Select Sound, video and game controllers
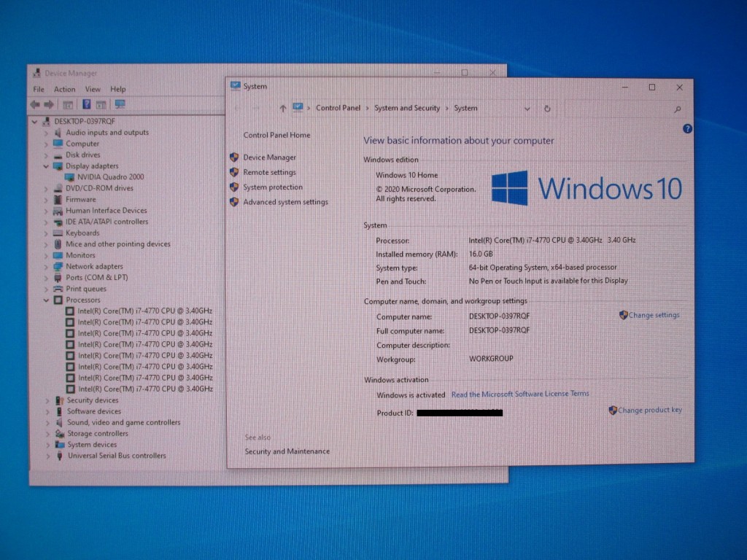Image resolution: width=747 pixels, height=560 pixels. 123,422
